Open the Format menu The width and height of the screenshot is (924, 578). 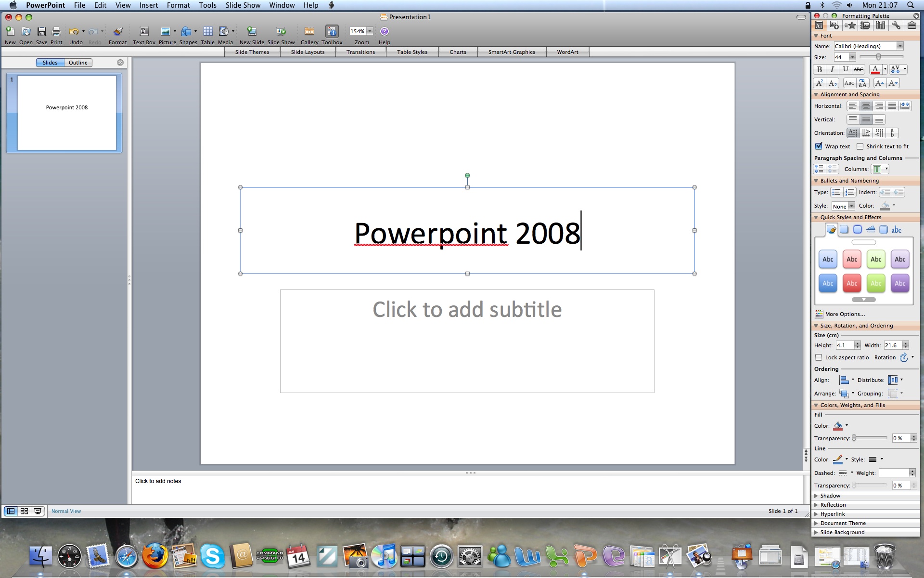(x=178, y=5)
